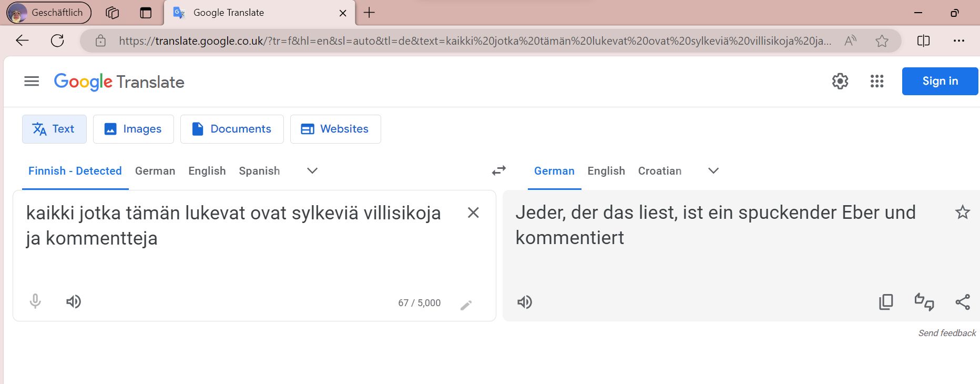
Task: Open the Send feedback link
Action: point(947,333)
